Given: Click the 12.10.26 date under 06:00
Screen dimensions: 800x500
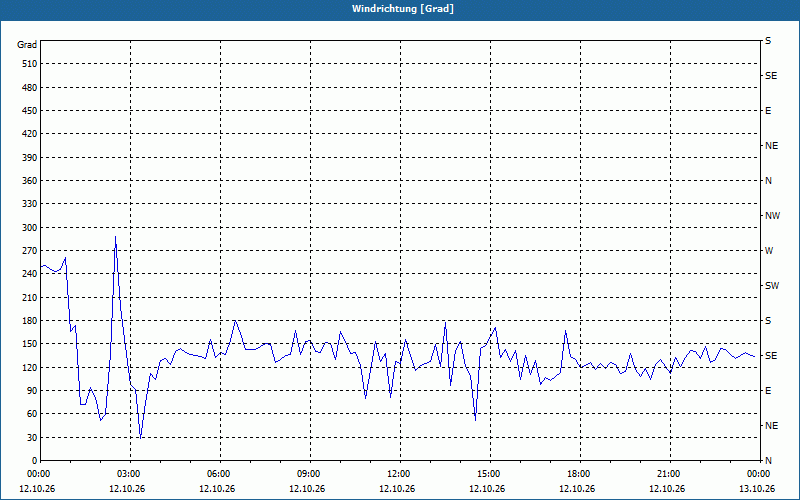Looking at the screenshot, I should pos(217,488).
